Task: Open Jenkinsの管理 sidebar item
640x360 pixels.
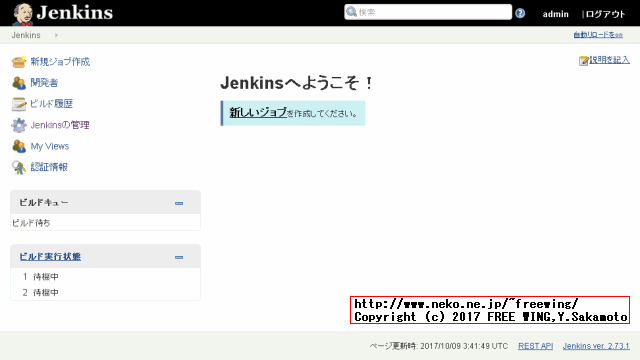Action: click(x=60, y=125)
